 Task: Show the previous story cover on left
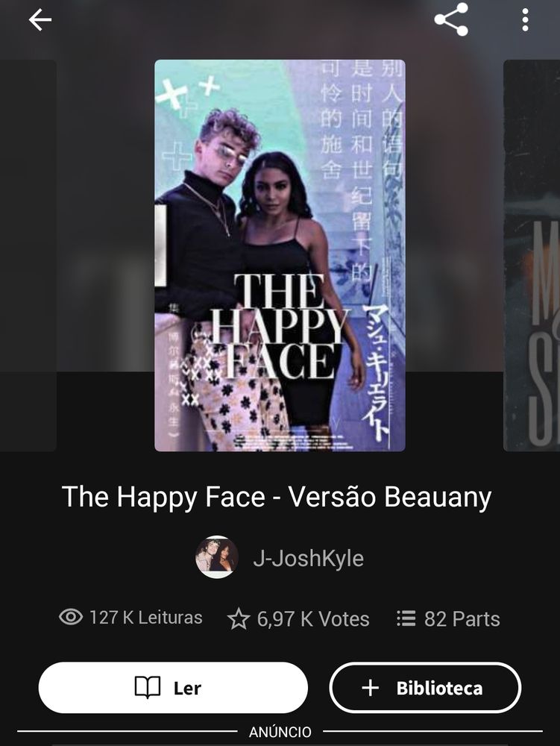28,255
